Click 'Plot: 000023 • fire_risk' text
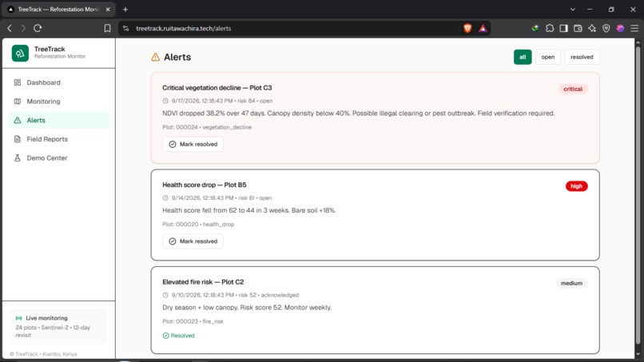This screenshot has height=362, width=644. pos(193,321)
